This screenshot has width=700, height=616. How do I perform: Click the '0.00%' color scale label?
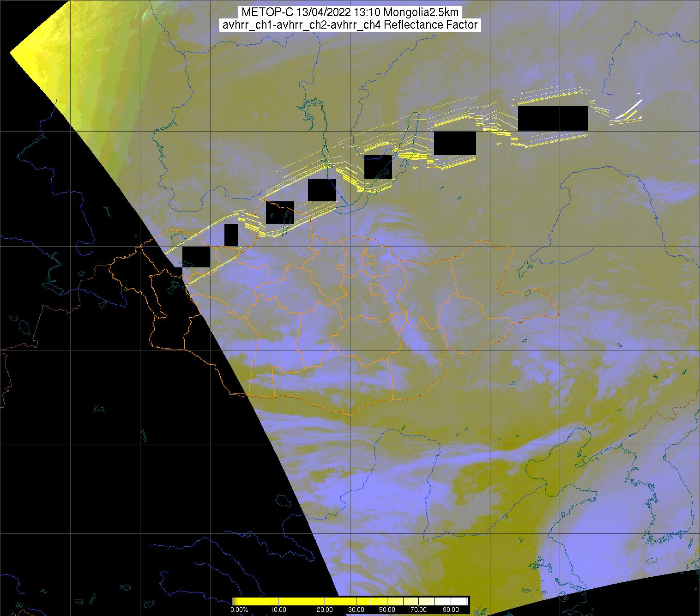click(239, 610)
